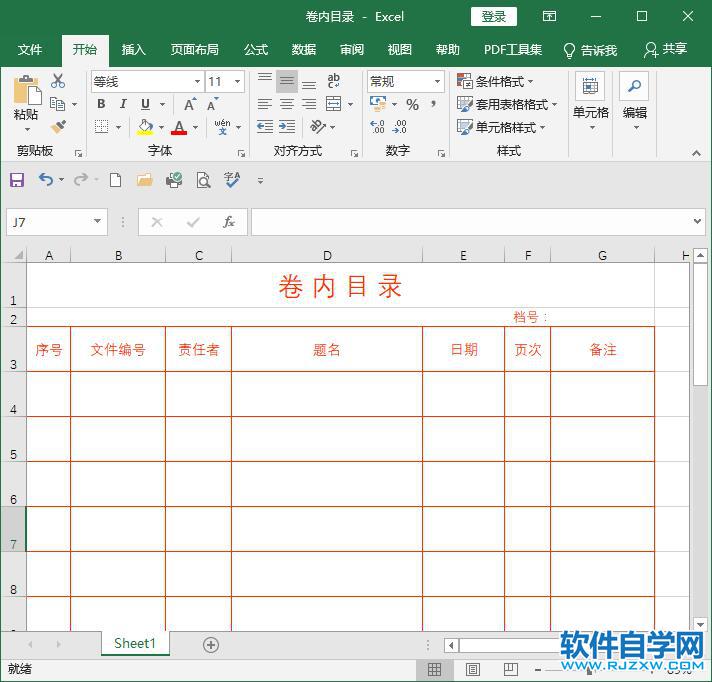Customize the Quick Access Toolbar
712x682 pixels.
(x=260, y=181)
